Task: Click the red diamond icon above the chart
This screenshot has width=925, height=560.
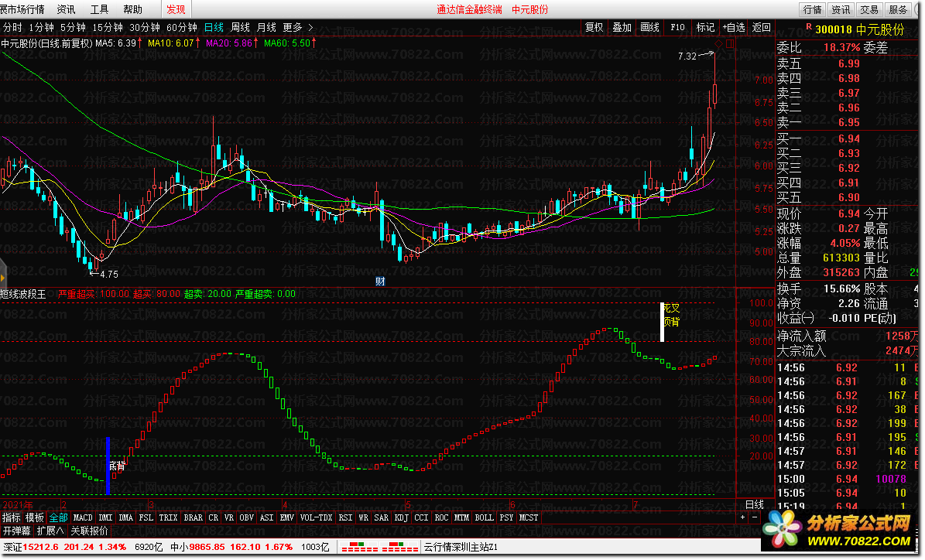Action: (718, 43)
